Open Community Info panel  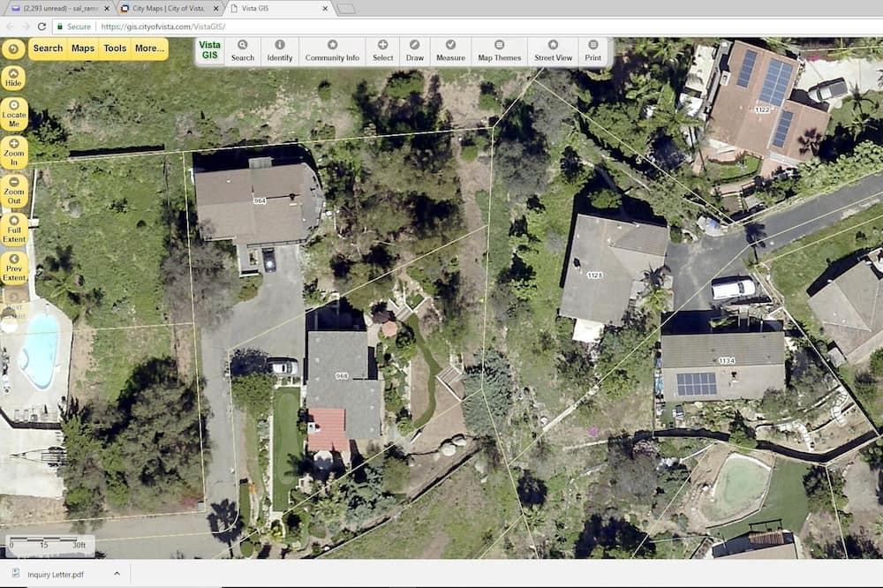coord(332,51)
